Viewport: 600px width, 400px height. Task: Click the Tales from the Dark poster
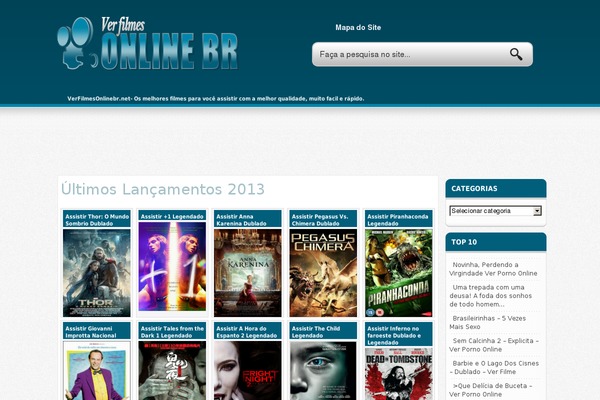pyautogui.click(x=172, y=371)
